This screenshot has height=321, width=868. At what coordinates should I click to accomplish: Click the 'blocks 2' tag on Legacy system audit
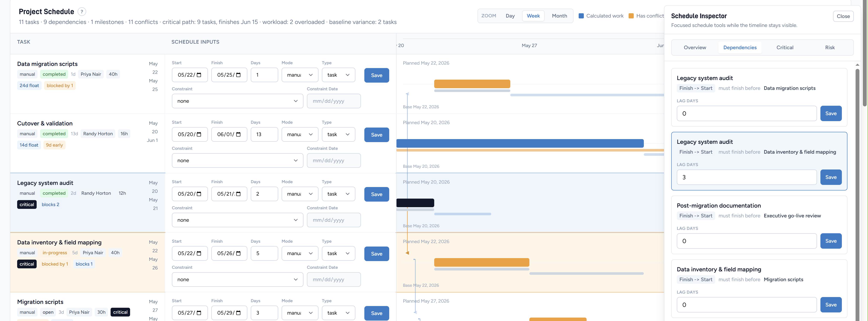click(50, 205)
